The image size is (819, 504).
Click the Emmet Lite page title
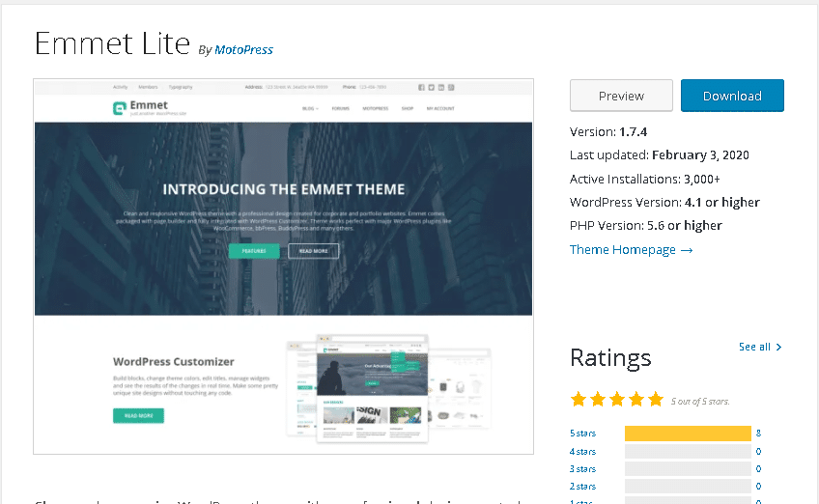pyautogui.click(x=112, y=42)
